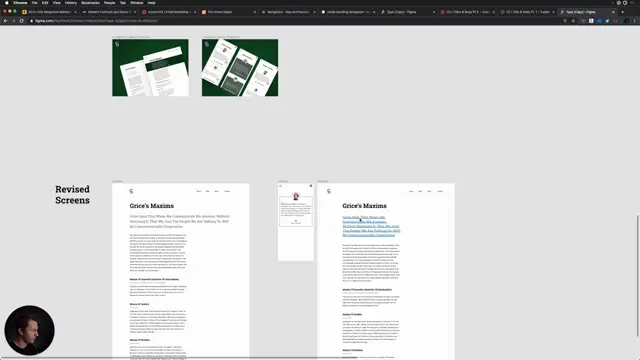Screen dimensions: 640x360
Task: Open the Help menu
Action: [x=151, y=3]
